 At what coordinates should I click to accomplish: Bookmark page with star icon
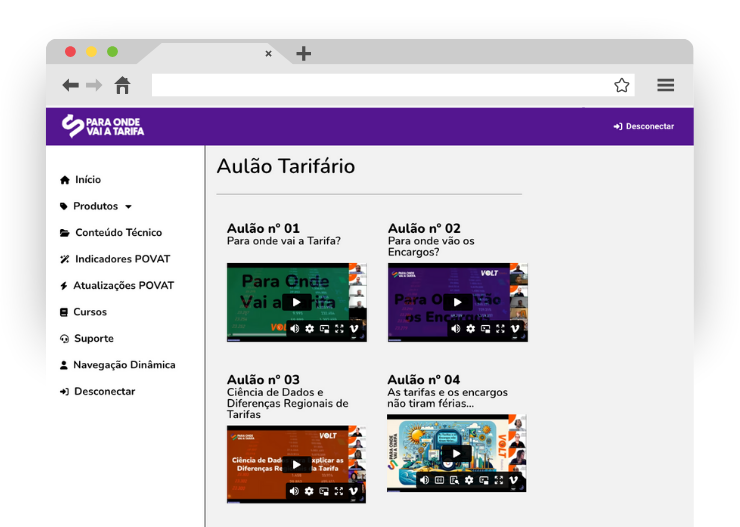coord(621,85)
